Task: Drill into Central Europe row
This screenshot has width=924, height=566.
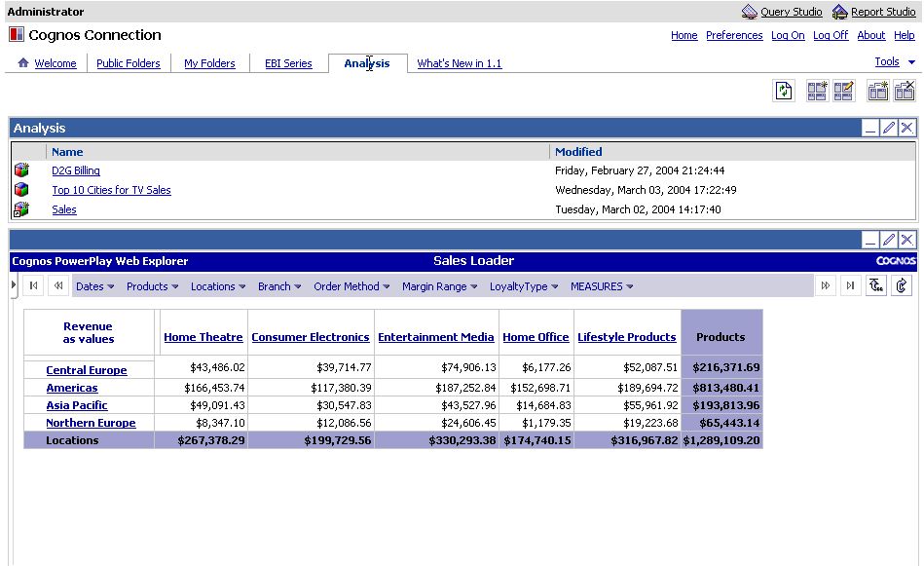Action: pos(87,370)
